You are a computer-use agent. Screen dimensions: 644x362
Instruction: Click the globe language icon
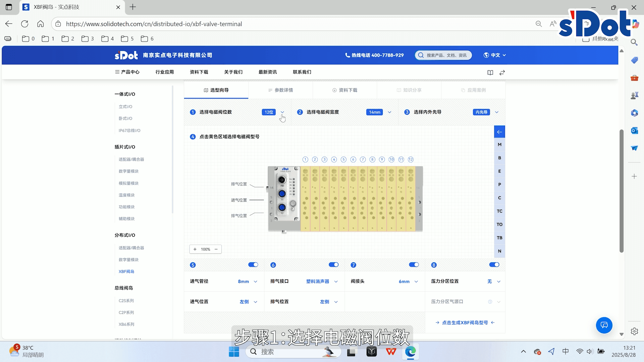click(486, 55)
